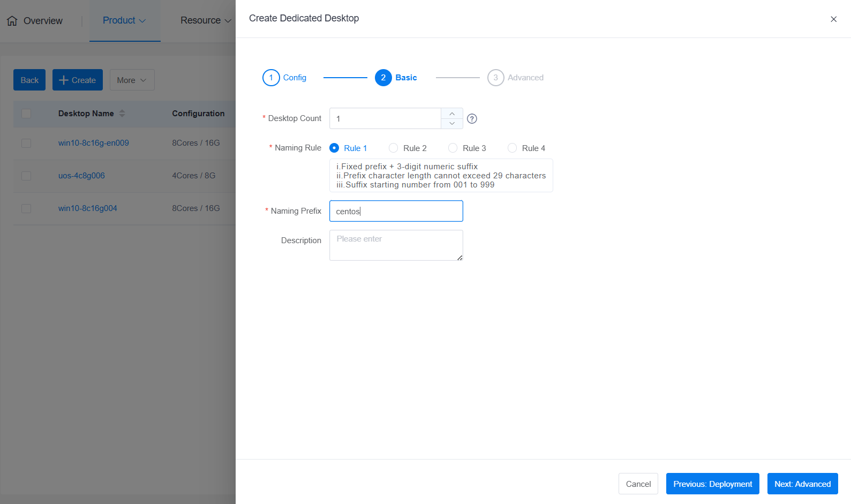Screen dimensions: 851x504
Task: Open the Product dropdown menu
Action: (124, 20)
